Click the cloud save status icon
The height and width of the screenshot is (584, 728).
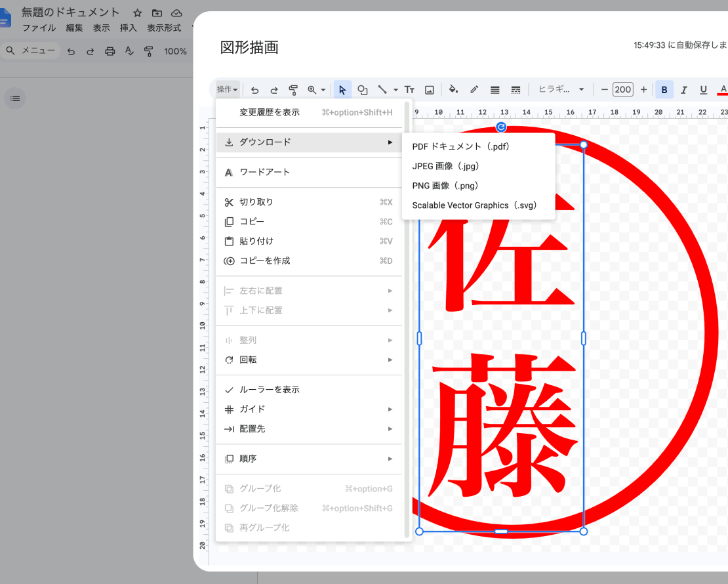[176, 13]
